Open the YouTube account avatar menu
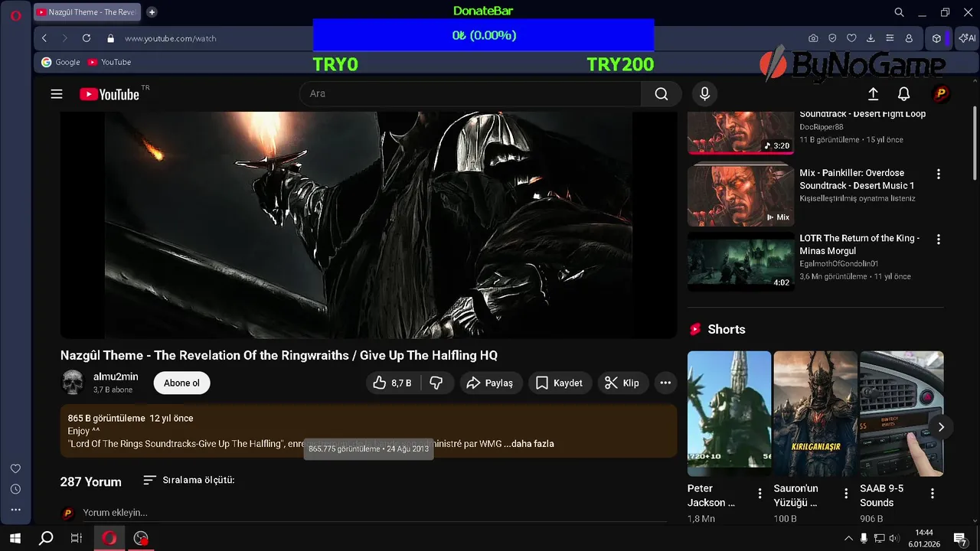Viewport: 980px width, 551px height. [941, 94]
